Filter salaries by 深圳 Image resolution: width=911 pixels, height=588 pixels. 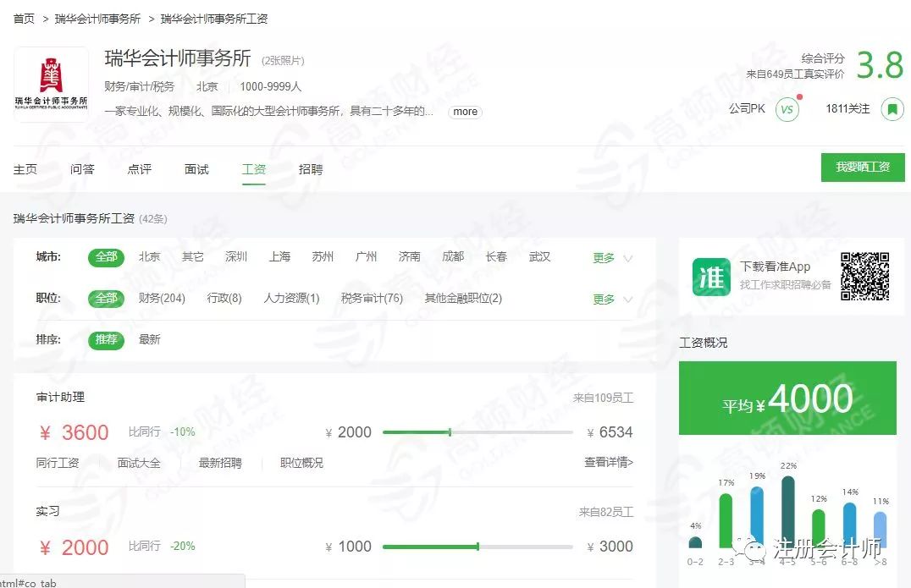(x=236, y=256)
